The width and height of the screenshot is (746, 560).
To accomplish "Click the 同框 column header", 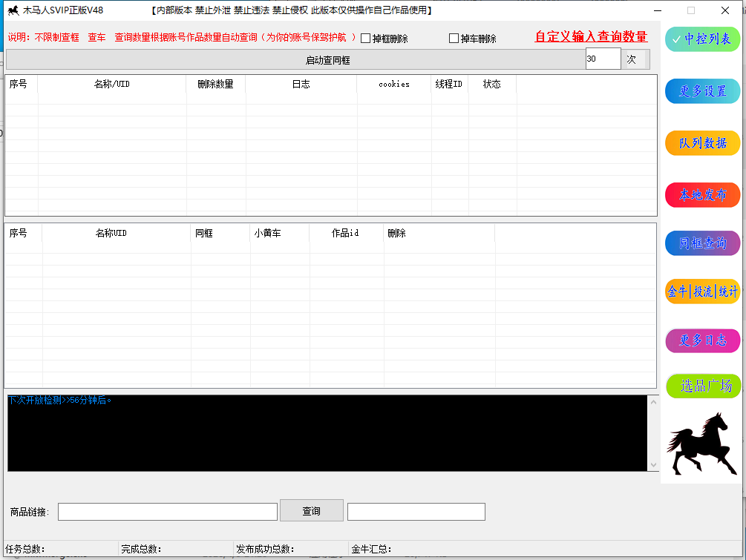I will point(220,233).
